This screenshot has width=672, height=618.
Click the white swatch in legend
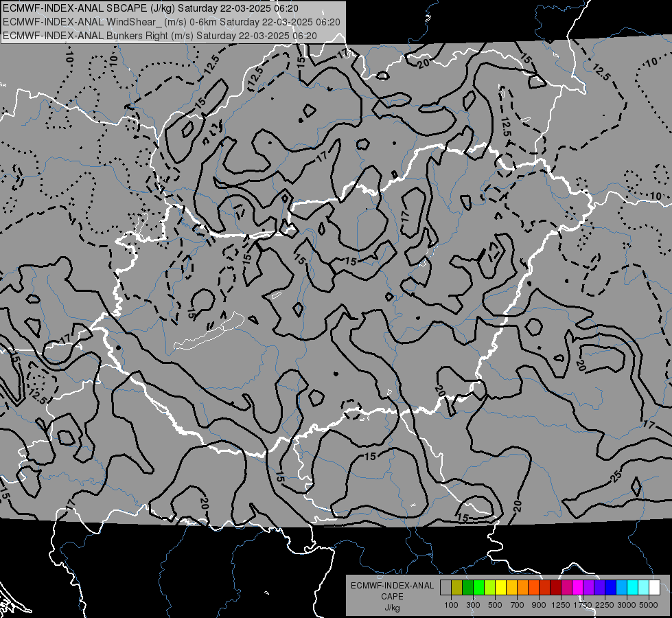[654, 588]
